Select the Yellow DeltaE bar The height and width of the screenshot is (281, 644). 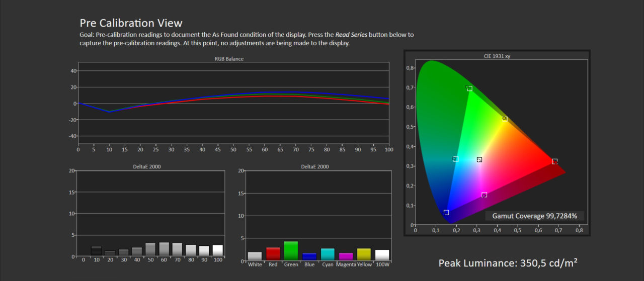(x=364, y=254)
